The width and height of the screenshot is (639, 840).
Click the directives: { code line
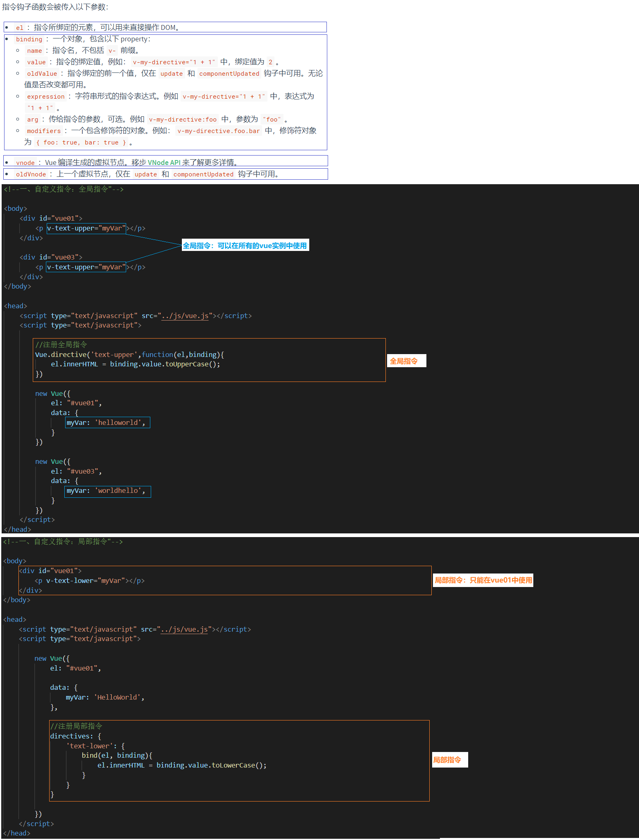(75, 736)
